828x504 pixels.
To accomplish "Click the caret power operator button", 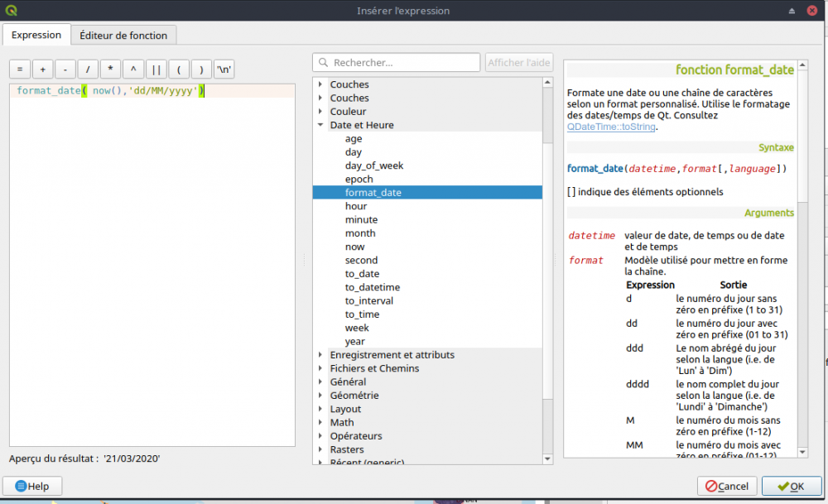I will (133, 70).
